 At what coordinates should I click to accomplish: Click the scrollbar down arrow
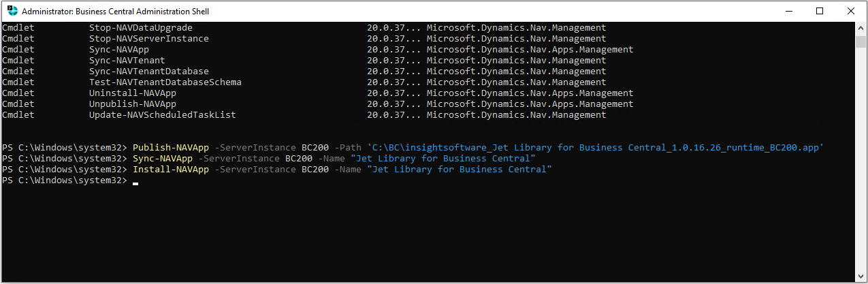pos(861,276)
